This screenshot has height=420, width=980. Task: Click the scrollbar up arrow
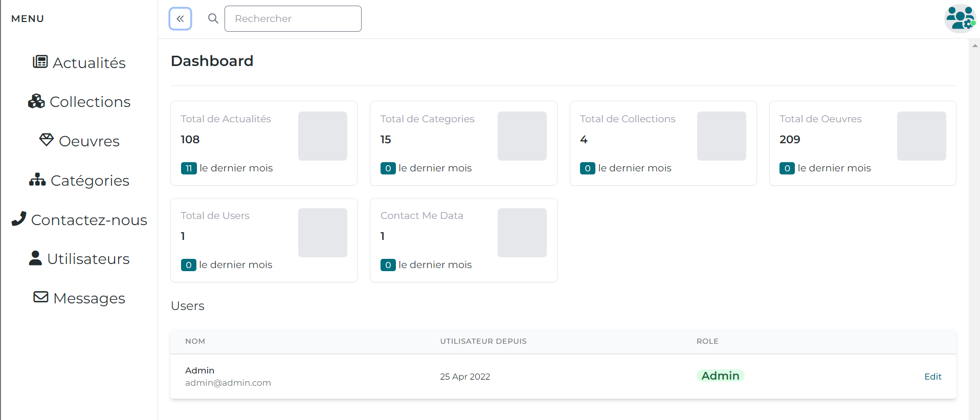coord(975,46)
